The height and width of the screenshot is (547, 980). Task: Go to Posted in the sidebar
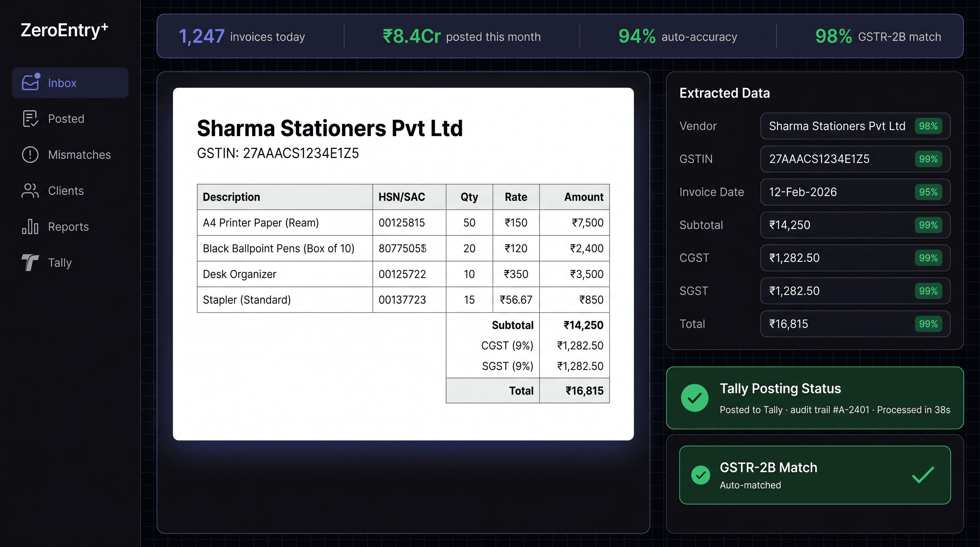pyautogui.click(x=66, y=119)
